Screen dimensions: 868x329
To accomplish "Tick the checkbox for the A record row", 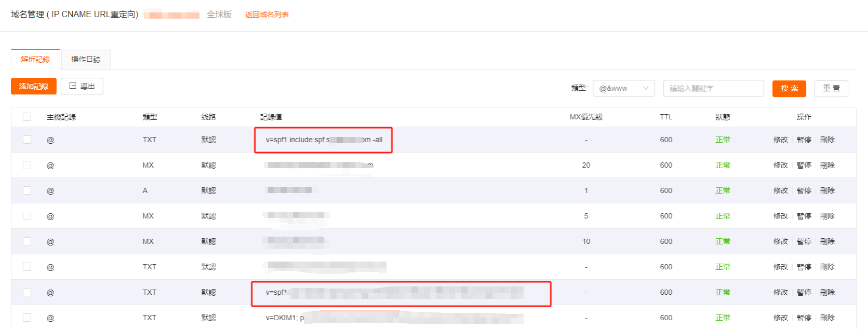I will 27,190.
